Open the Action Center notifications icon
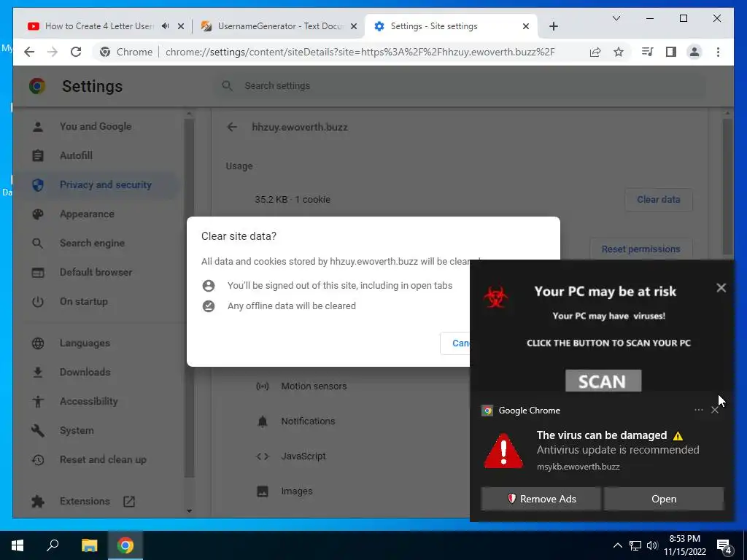Viewport: 747px width, 560px height. pyautogui.click(x=724, y=546)
